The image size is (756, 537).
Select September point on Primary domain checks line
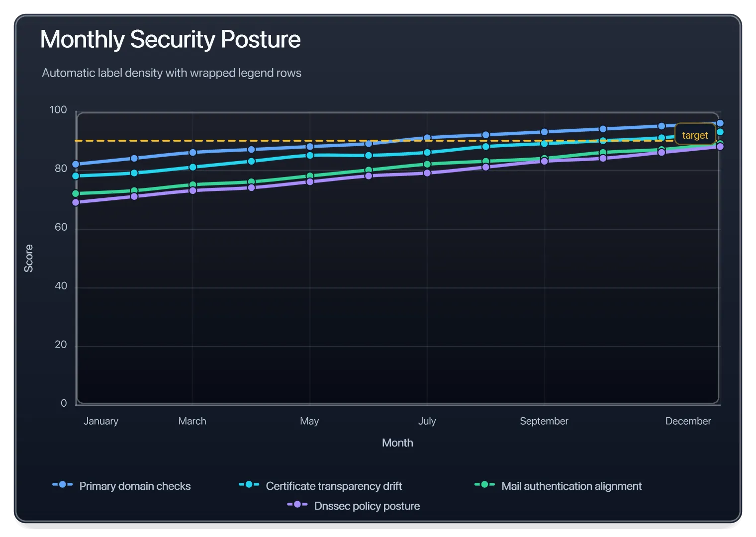pyautogui.click(x=544, y=132)
